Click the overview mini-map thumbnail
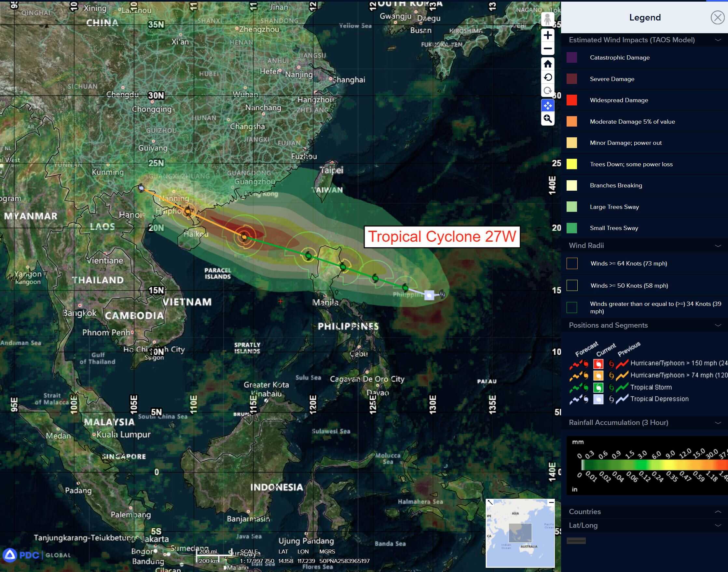Image resolution: width=728 pixels, height=572 pixels. pos(520,534)
